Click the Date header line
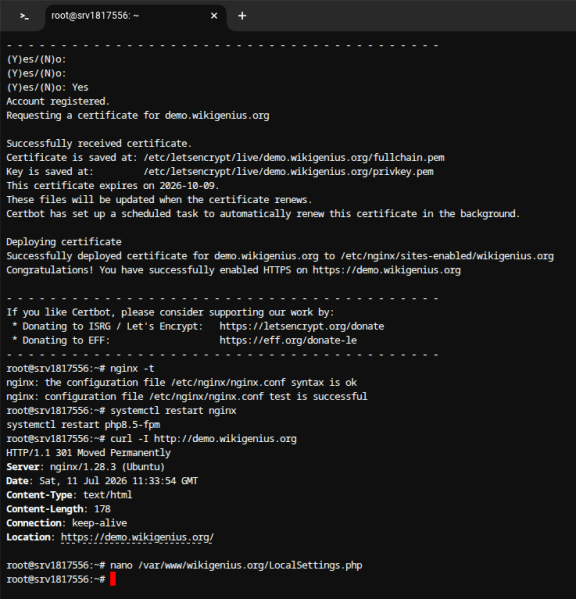This screenshot has width=576, height=599. (102, 481)
